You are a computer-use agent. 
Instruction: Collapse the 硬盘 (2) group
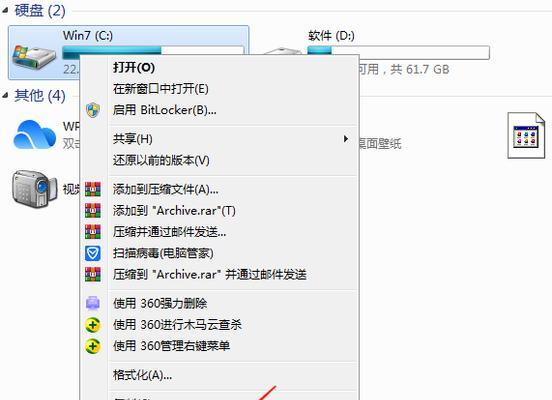point(5,11)
